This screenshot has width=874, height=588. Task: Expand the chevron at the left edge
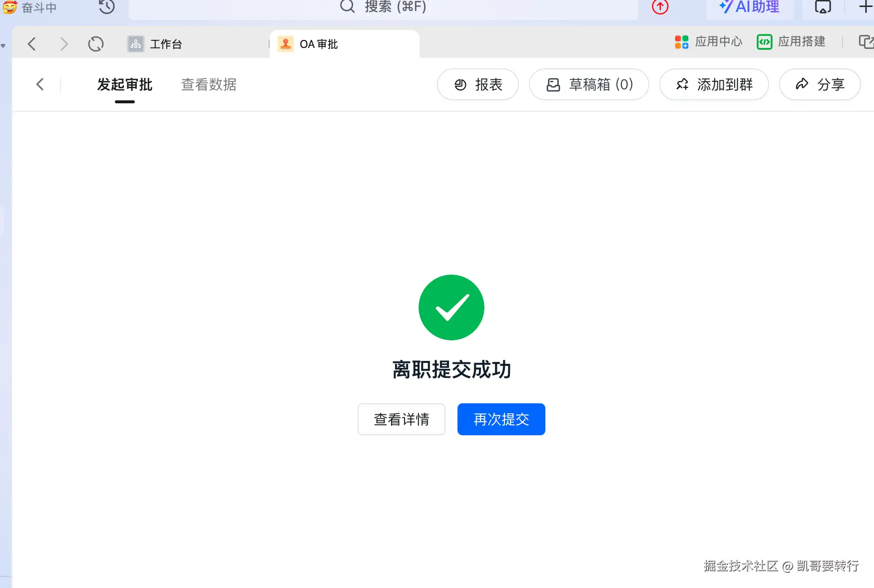(x=3, y=45)
